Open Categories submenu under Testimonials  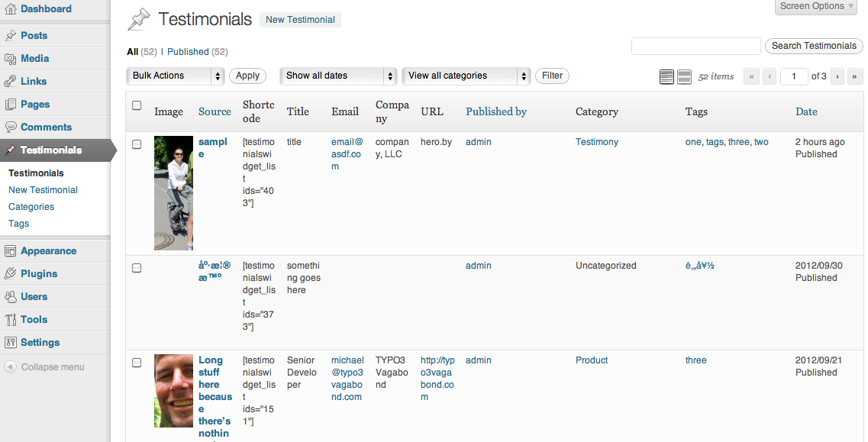(31, 207)
